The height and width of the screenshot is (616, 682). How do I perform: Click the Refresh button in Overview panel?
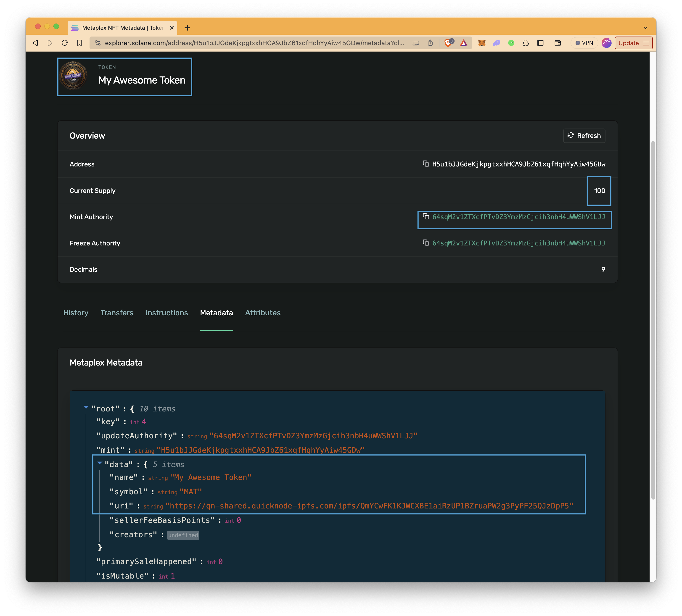pos(584,135)
